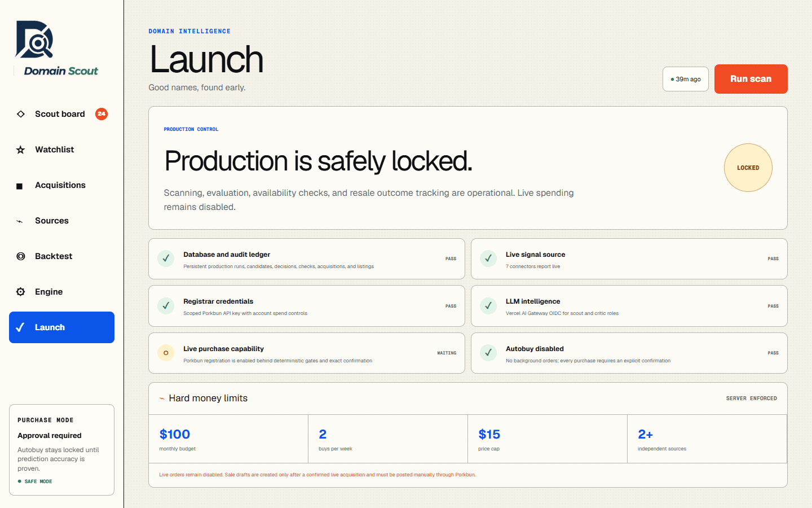Click the 2+ independent sources value

click(646, 434)
